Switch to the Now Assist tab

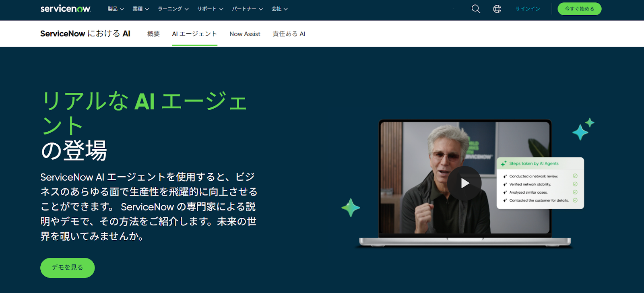pos(245,34)
